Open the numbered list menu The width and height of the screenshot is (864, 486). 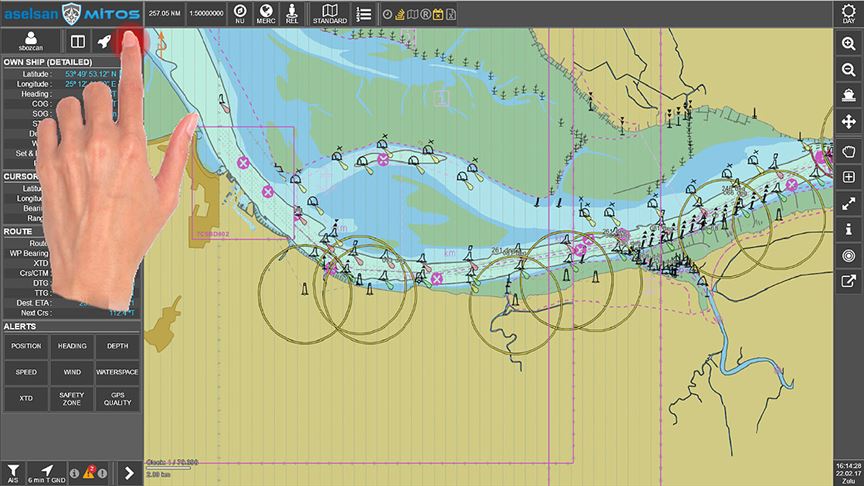pos(363,13)
